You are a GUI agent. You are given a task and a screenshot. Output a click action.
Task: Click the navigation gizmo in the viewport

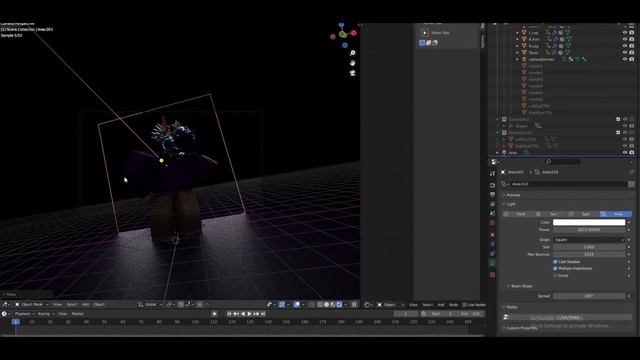pyautogui.click(x=343, y=35)
